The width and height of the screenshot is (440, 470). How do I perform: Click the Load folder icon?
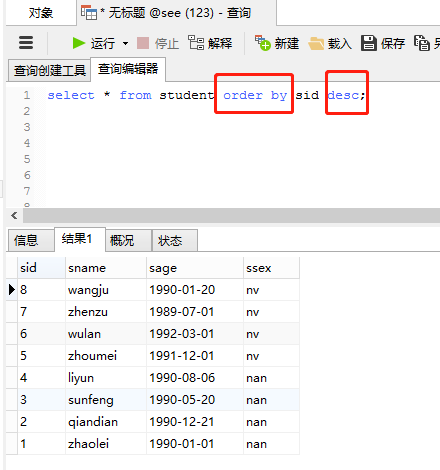pos(316,43)
